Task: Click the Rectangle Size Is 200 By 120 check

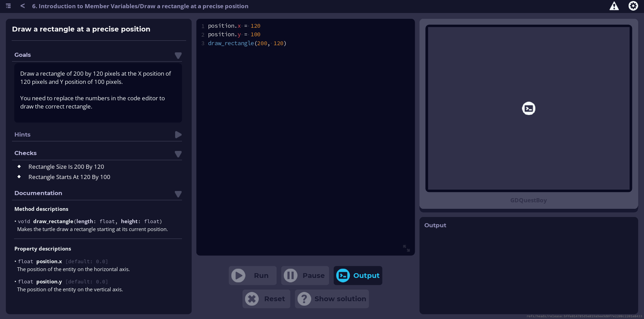Action: pos(66,167)
